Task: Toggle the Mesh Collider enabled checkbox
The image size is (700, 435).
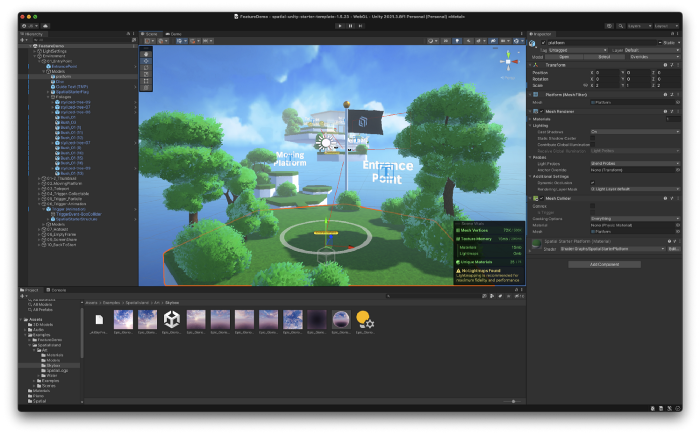Action: (542, 198)
